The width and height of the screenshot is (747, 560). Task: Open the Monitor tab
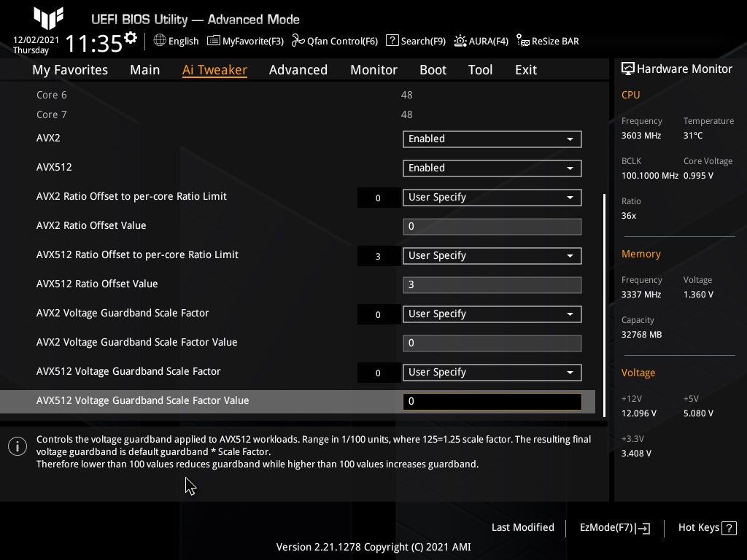coord(374,70)
